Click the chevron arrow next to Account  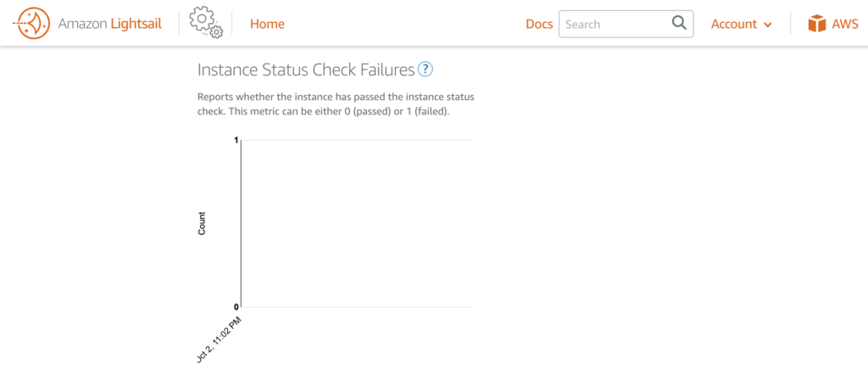click(767, 25)
